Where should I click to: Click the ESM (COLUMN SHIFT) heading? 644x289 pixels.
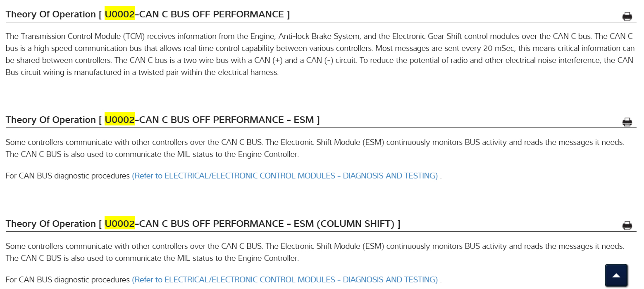click(203, 224)
